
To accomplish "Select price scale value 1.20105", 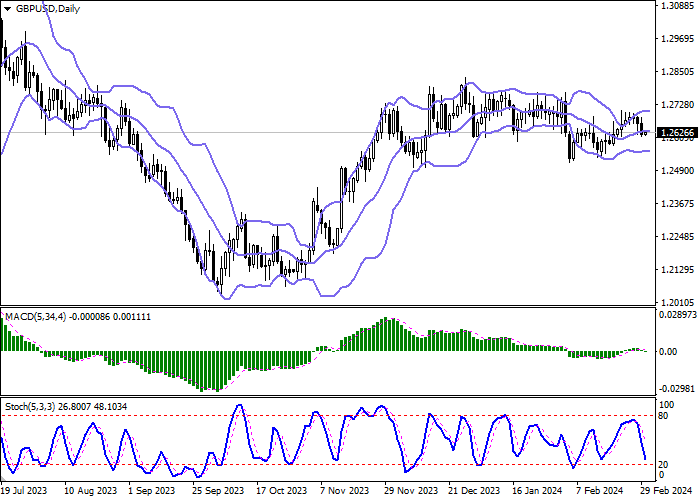I will [x=677, y=303].
